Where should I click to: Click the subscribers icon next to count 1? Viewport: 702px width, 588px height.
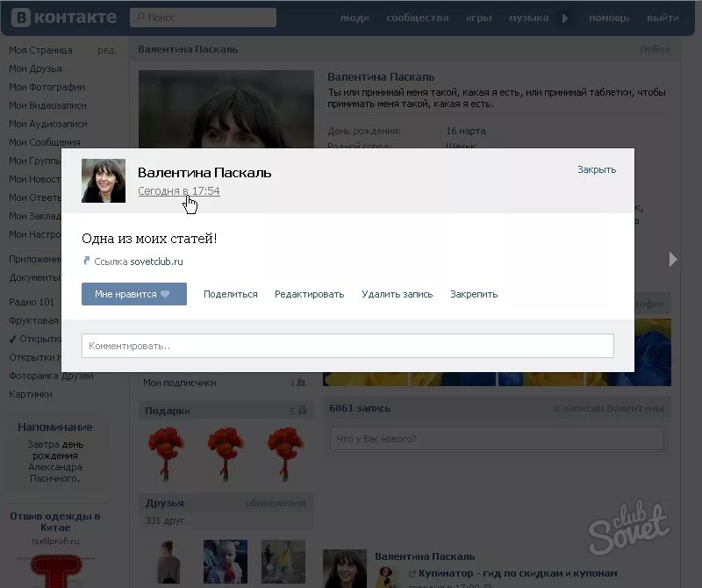[x=301, y=383]
